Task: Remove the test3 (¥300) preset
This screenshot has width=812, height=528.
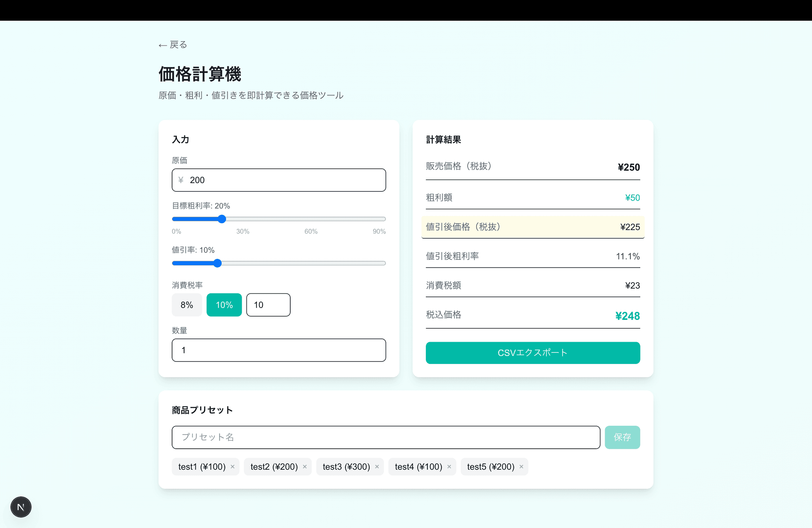Action: [377, 467]
